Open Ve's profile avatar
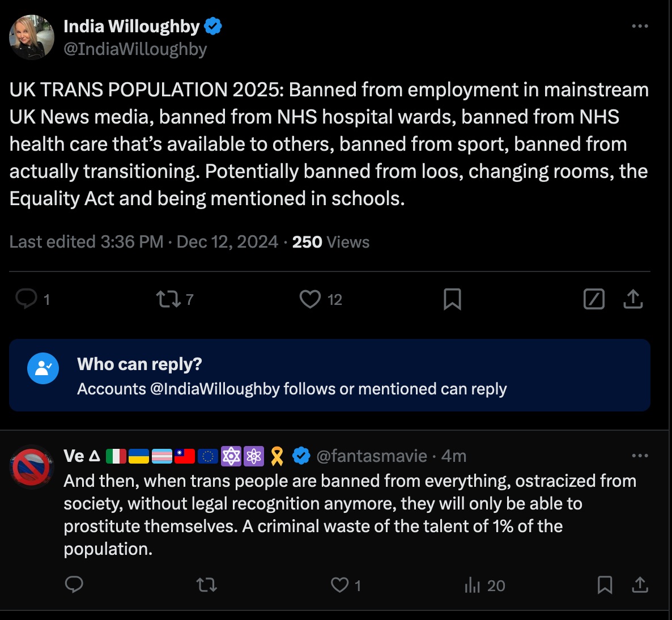 (x=32, y=467)
